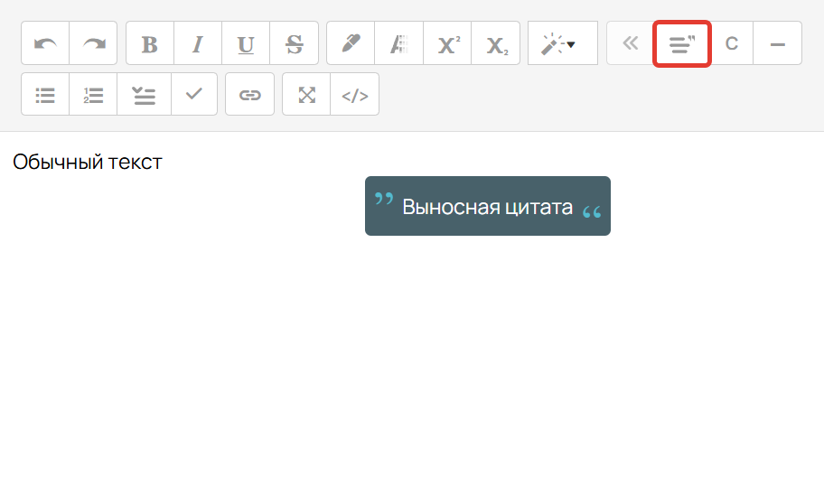
Task: Click the 'Выносная цитата' quote block
Action: coord(488,206)
